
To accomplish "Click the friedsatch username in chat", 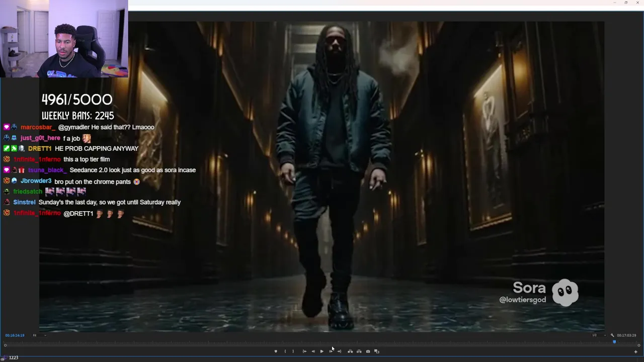I will [28, 192].
